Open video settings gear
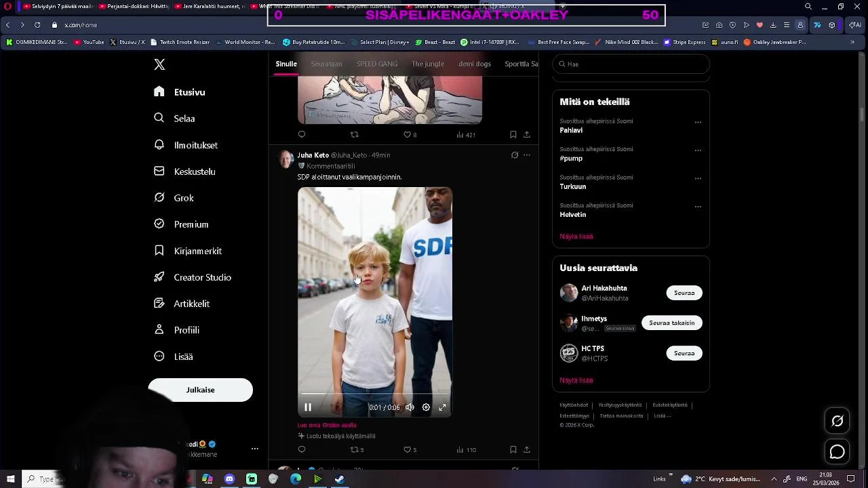This screenshot has height=488, width=868. (426, 407)
